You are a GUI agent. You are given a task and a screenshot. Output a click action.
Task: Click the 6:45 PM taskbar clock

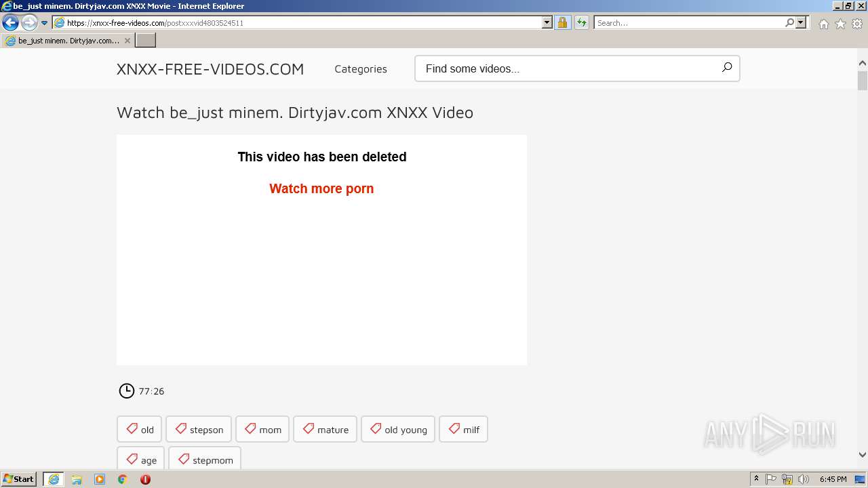[x=833, y=479]
